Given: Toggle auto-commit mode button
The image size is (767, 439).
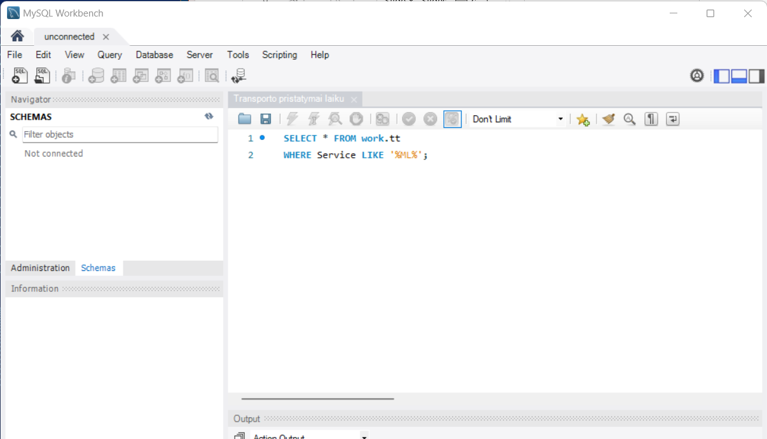Looking at the screenshot, I should pos(452,119).
